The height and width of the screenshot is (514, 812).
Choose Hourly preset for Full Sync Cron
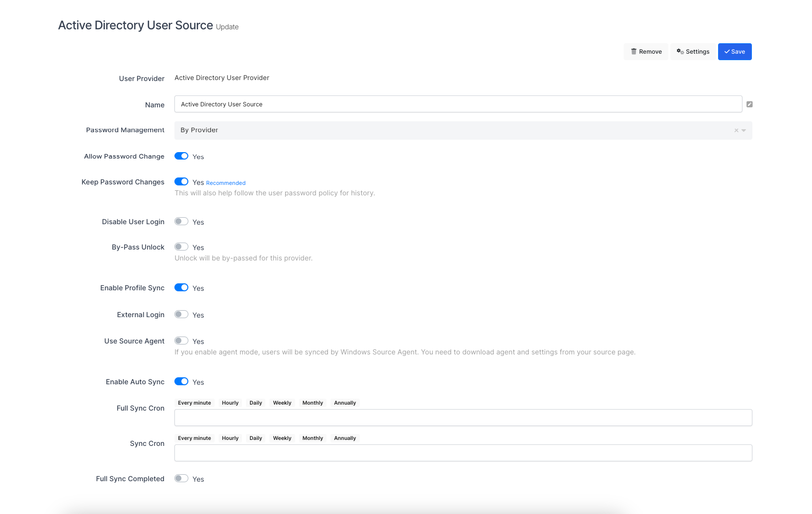coord(230,403)
